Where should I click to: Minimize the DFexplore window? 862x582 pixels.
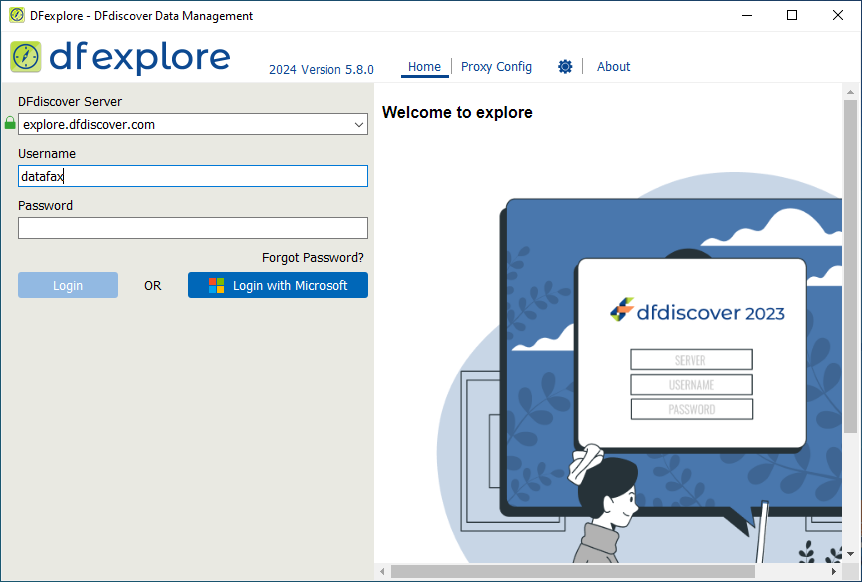coord(747,15)
